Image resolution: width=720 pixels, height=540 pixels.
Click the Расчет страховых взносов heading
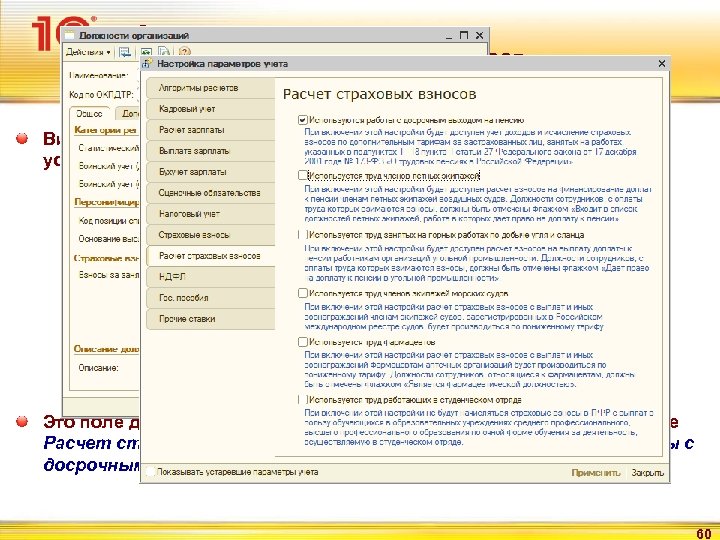click(x=379, y=94)
